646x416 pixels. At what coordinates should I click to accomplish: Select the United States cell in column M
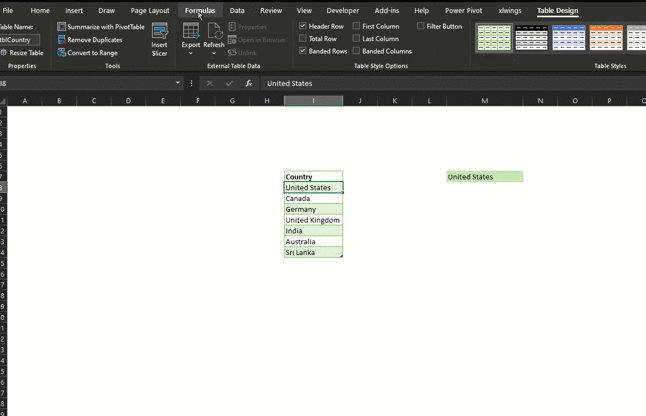(x=484, y=177)
